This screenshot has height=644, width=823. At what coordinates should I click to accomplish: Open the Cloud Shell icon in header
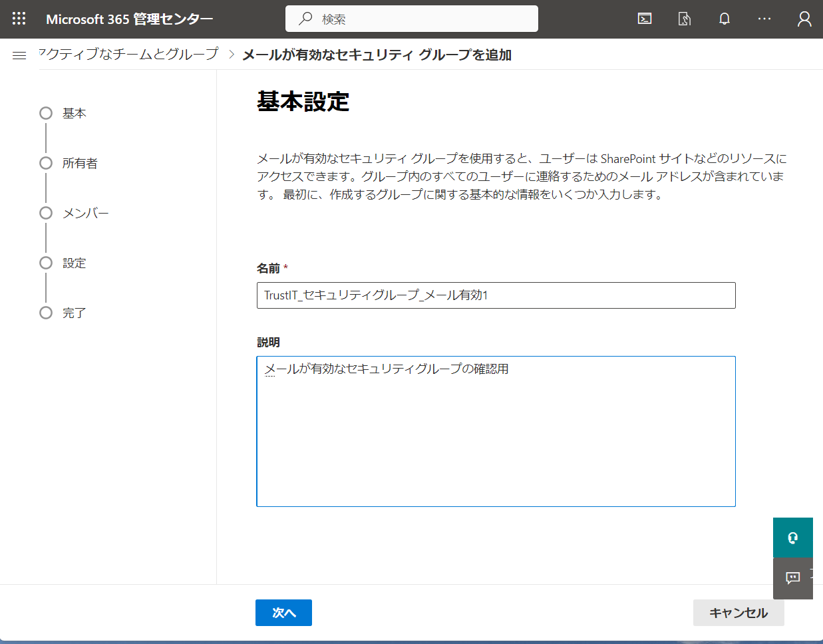645,19
